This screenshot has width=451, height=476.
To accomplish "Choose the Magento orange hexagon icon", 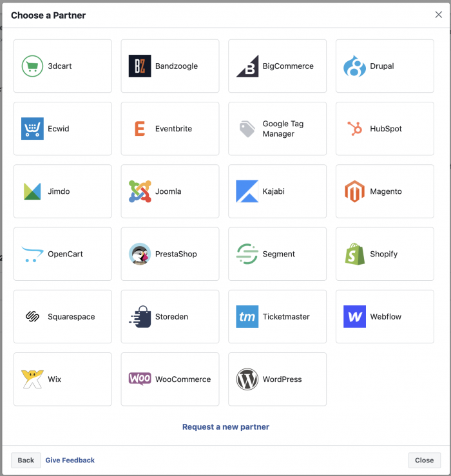I will pos(354,191).
